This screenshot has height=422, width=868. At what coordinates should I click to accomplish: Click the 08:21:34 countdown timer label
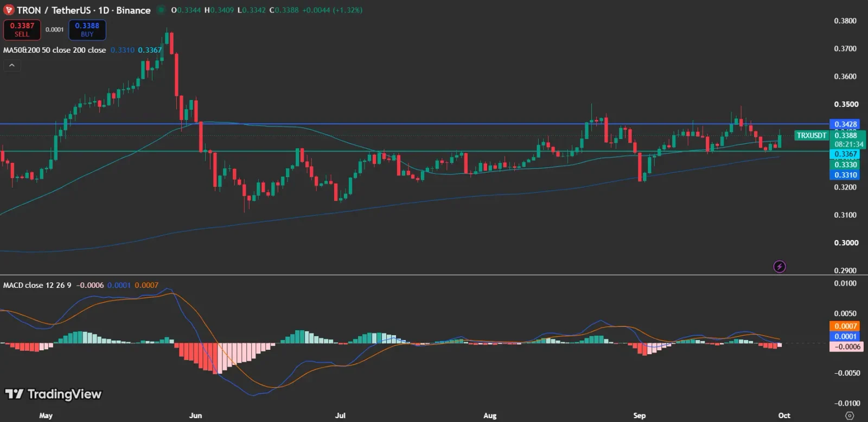click(x=848, y=144)
